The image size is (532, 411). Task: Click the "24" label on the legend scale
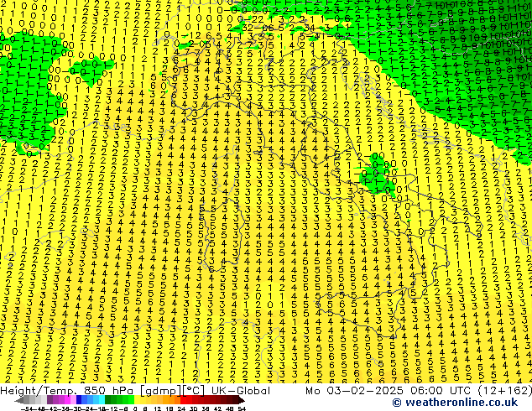pos(181,409)
